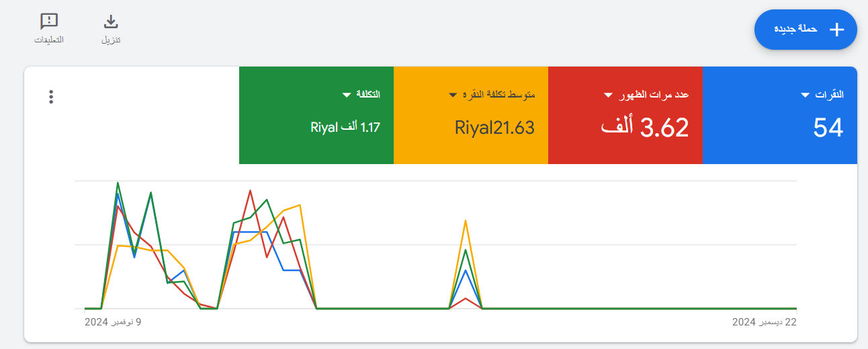Click the التكلفة metric label
Viewport: 868px width, 349px height.
(x=367, y=95)
